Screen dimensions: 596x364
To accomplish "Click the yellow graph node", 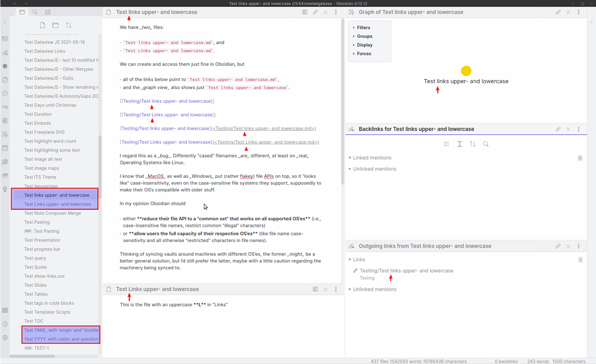I will coord(466,71).
